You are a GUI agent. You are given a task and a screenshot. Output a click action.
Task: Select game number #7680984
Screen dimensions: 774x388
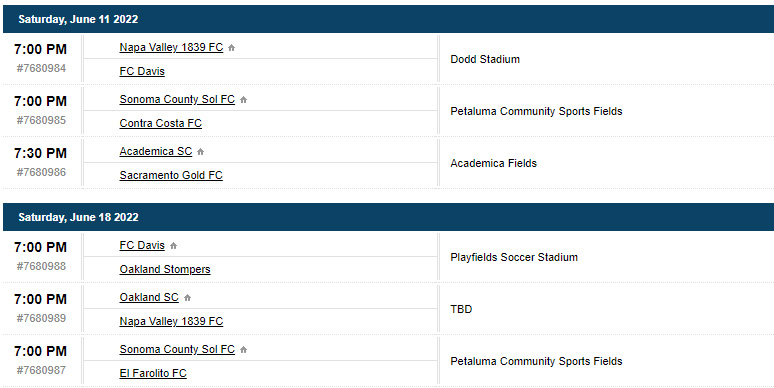pyautogui.click(x=41, y=68)
